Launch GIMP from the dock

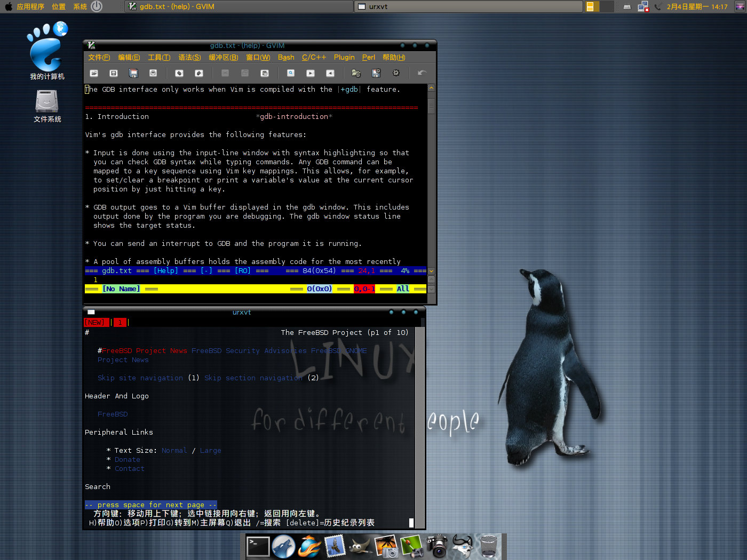point(360,546)
